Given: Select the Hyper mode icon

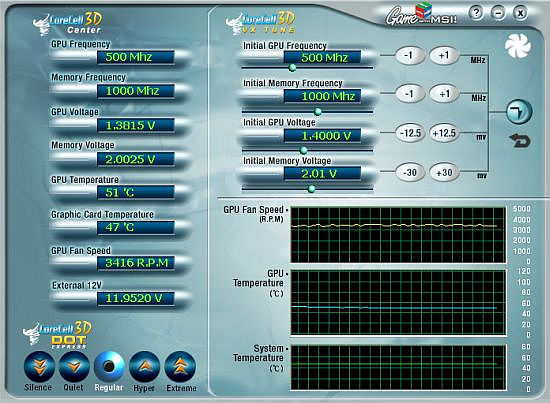Looking at the screenshot, I should tap(145, 367).
